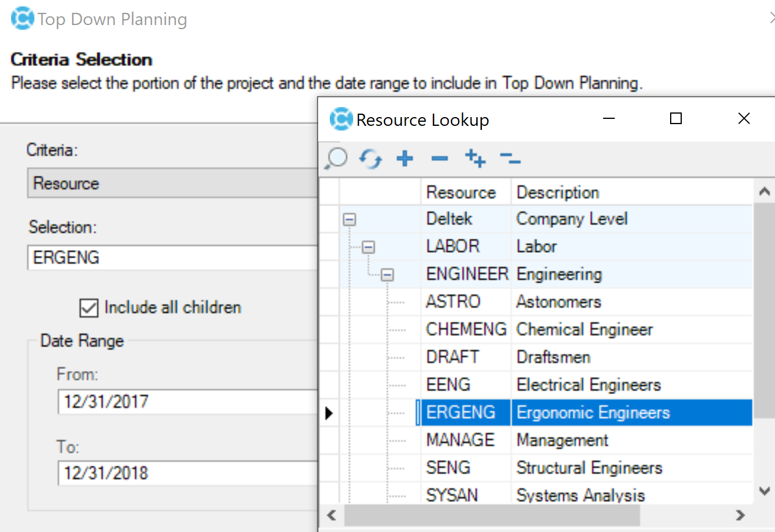The width and height of the screenshot is (775, 532).
Task: Click the To date field 12/31/2018
Action: [x=188, y=473]
